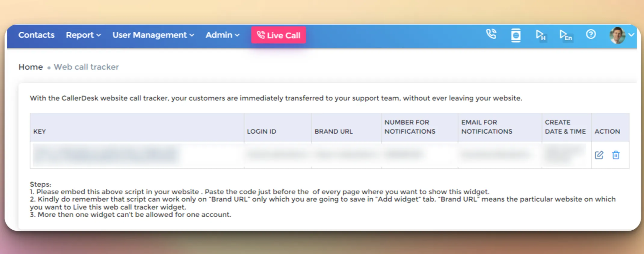The image size is (644, 254).
Task: Click the Steps: heading text
Action: pyautogui.click(x=40, y=184)
